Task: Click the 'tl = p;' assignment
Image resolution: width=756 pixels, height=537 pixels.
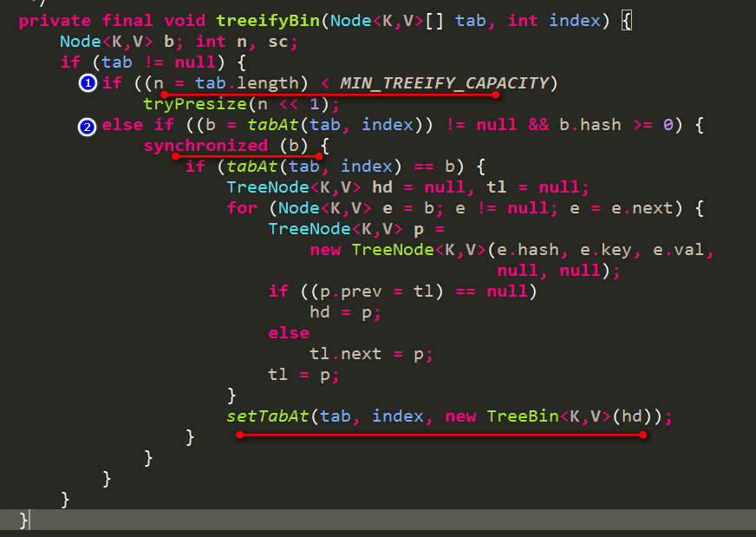Action: point(303,375)
